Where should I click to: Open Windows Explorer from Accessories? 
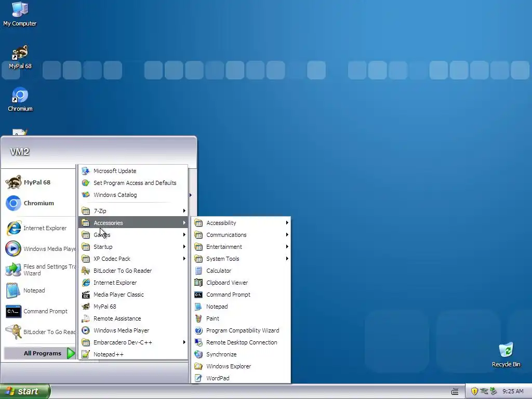pos(241,366)
